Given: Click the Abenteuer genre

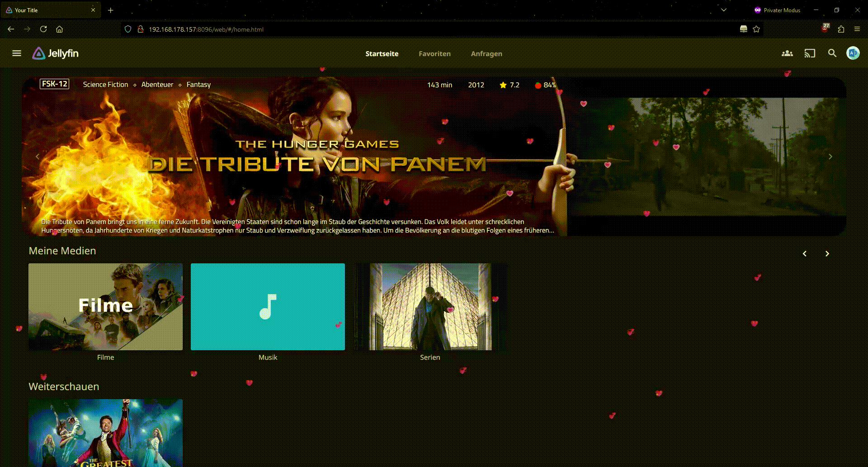Looking at the screenshot, I should [x=157, y=85].
